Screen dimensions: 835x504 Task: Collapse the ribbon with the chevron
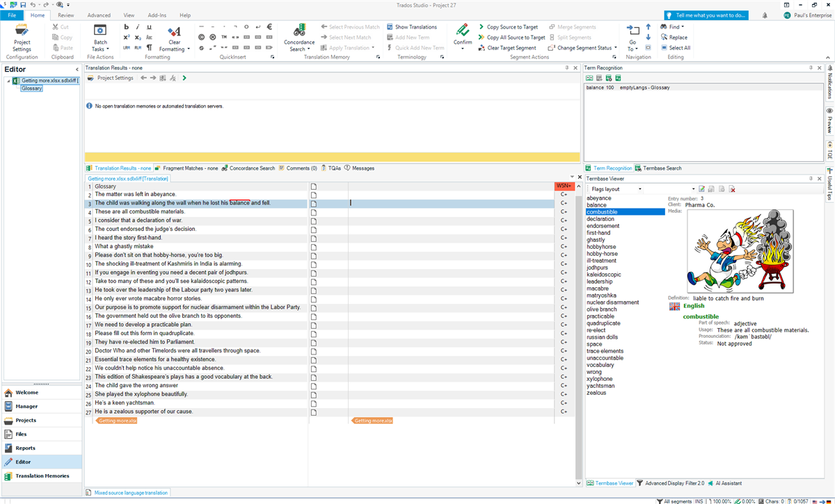tap(829, 58)
